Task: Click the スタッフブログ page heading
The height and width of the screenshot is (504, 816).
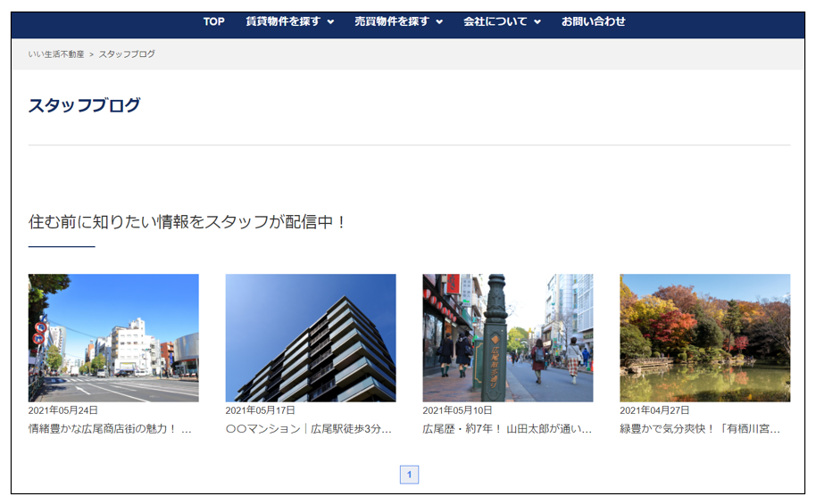Action: point(85,105)
